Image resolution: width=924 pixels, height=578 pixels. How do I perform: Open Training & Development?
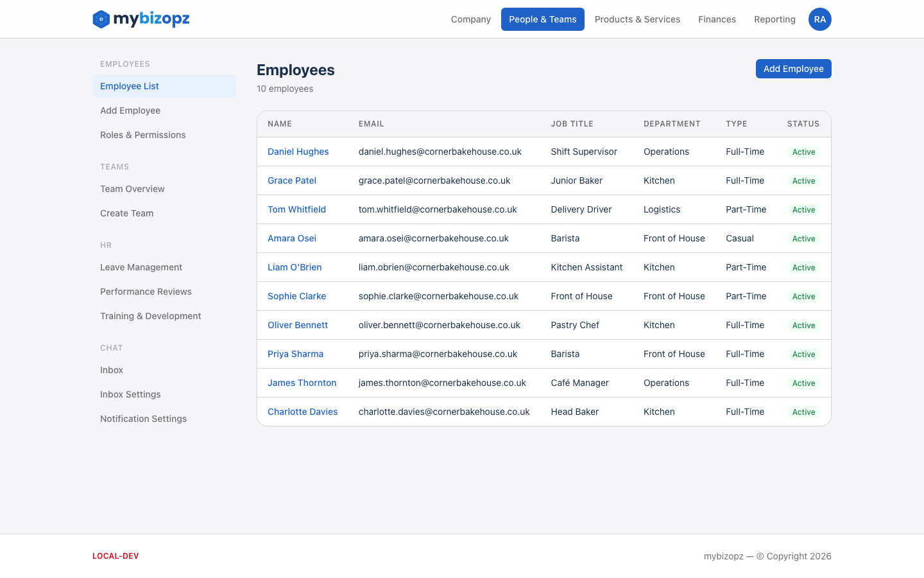[x=150, y=316]
